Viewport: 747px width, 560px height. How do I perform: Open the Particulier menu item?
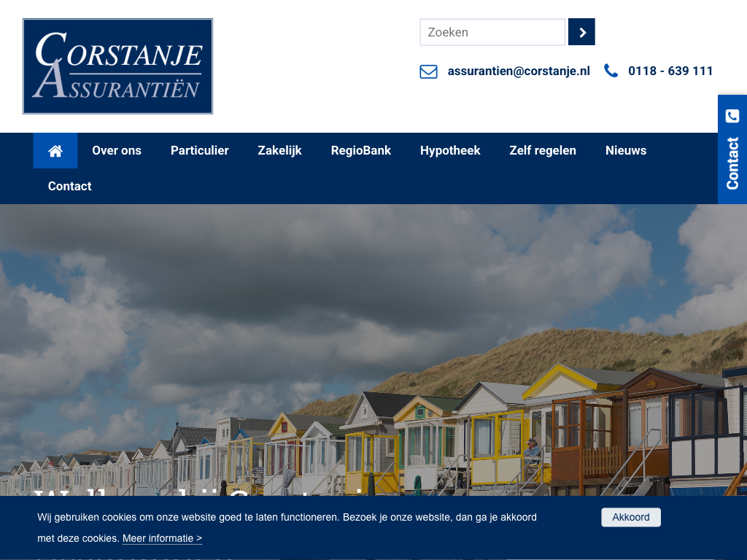pos(199,151)
